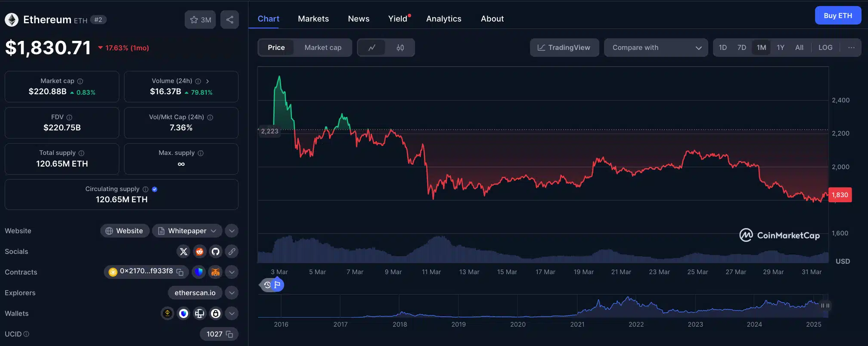Image resolution: width=868 pixels, height=346 pixels.
Task: Copy the UCID 1027 value
Action: click(229, 334)
